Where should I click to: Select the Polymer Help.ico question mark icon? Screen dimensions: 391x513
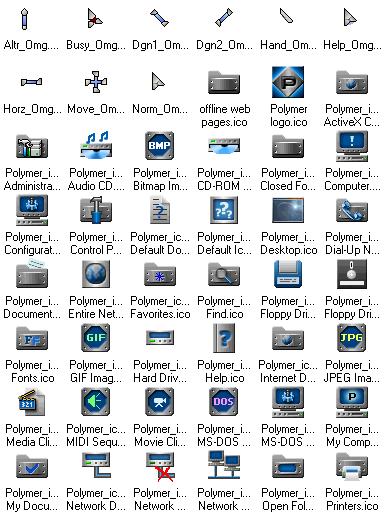pyautogui.click(x=224, y=339)
